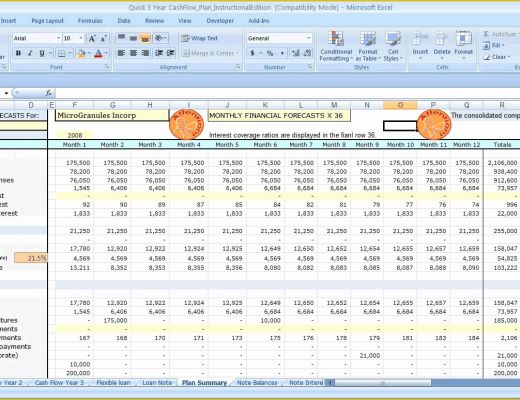Align text left
Screen dimensions: 520x400
121,53
